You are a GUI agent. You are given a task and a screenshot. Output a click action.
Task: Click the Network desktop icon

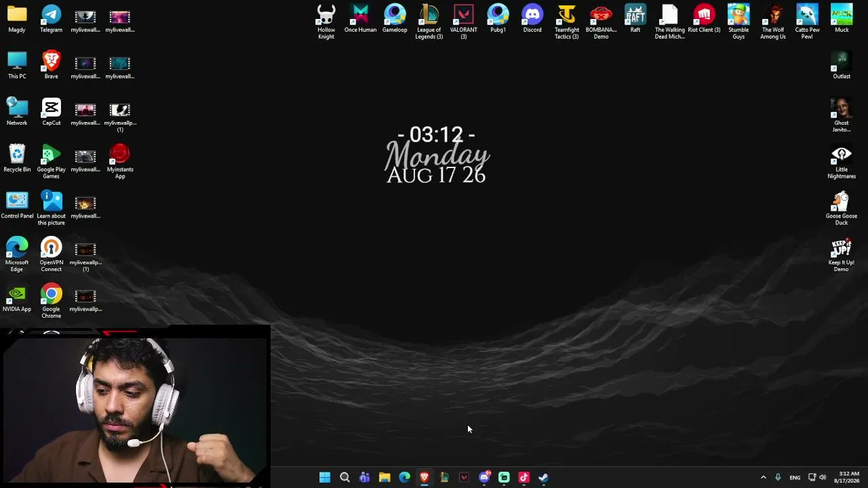coord(17,112)
